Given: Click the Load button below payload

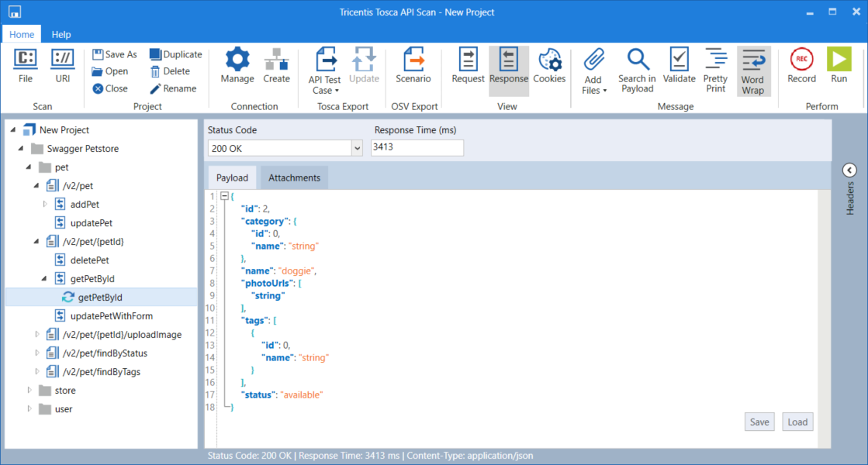Looking at the screenshot, I should pos(797,422).
